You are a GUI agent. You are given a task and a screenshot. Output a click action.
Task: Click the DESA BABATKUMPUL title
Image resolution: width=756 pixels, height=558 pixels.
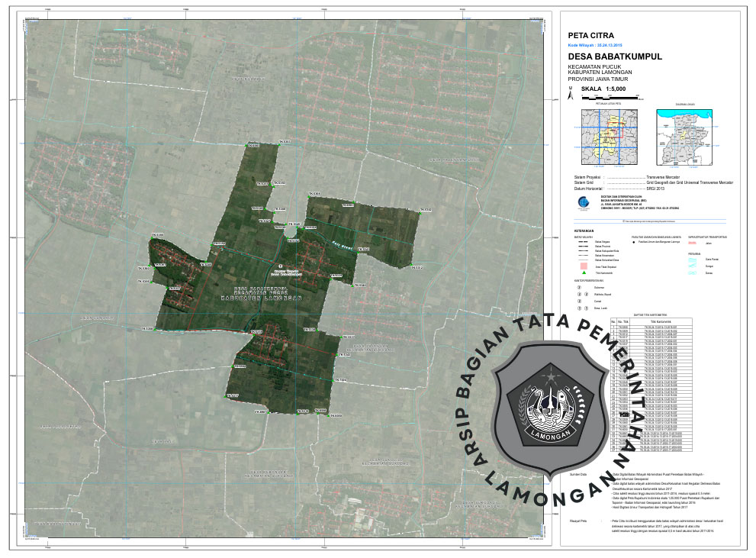615,57
